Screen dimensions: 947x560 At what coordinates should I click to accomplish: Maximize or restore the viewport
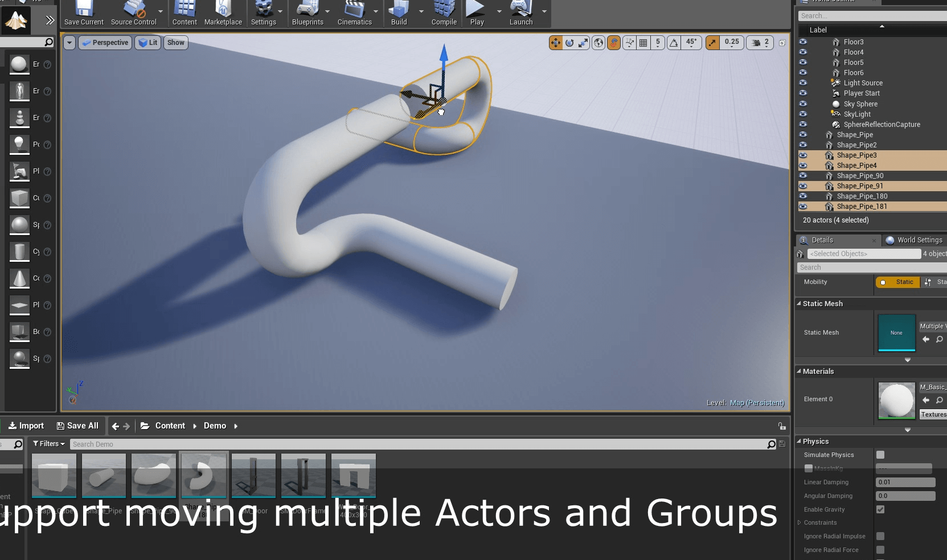coord(782,43)
